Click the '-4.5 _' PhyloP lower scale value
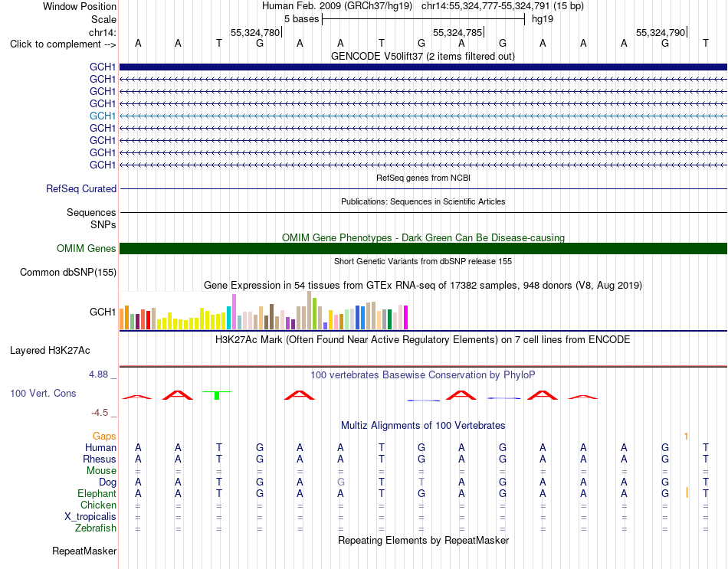Viewport: 728px width, 569px height. tap(103, 413)
